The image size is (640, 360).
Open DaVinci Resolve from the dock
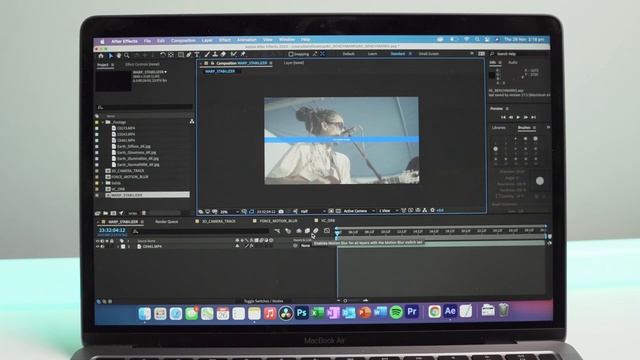pyautogui.click(x=286, y=313)
